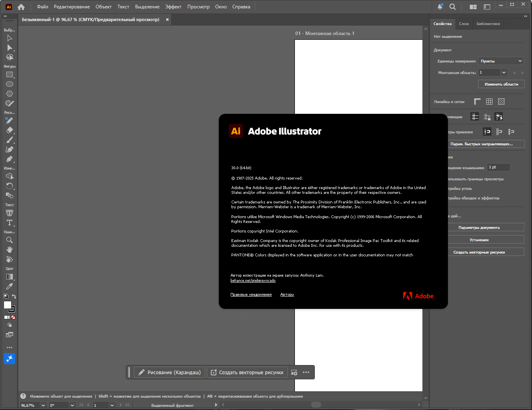Toggle rulers display icon
The width and height of the screenshot is (532, 410).
pos(477,102)
